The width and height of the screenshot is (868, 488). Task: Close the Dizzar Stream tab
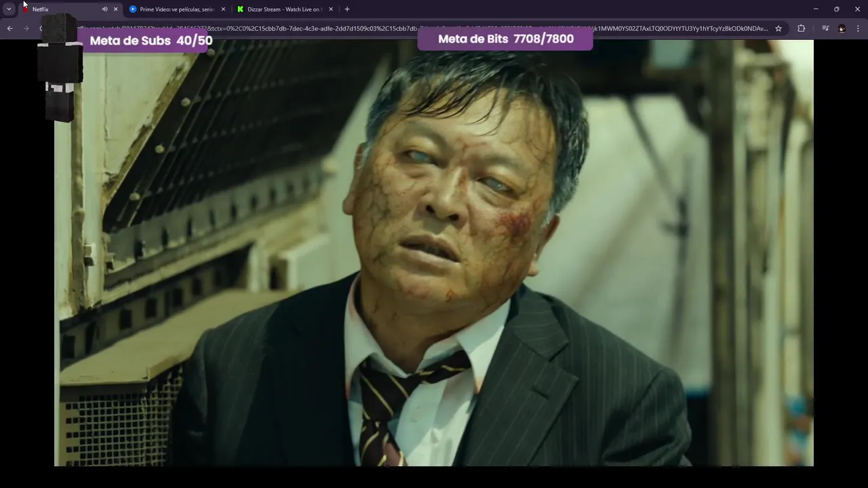[x=331, y=9]
